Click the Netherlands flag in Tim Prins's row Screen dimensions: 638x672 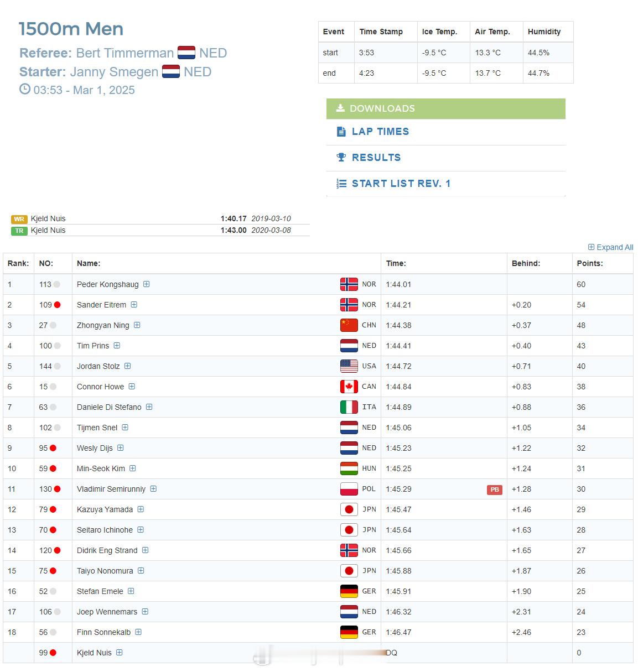click(x=349, y=346)
